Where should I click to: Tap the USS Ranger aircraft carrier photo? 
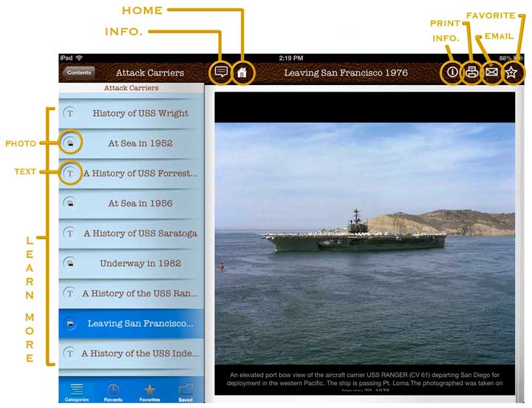364,242
